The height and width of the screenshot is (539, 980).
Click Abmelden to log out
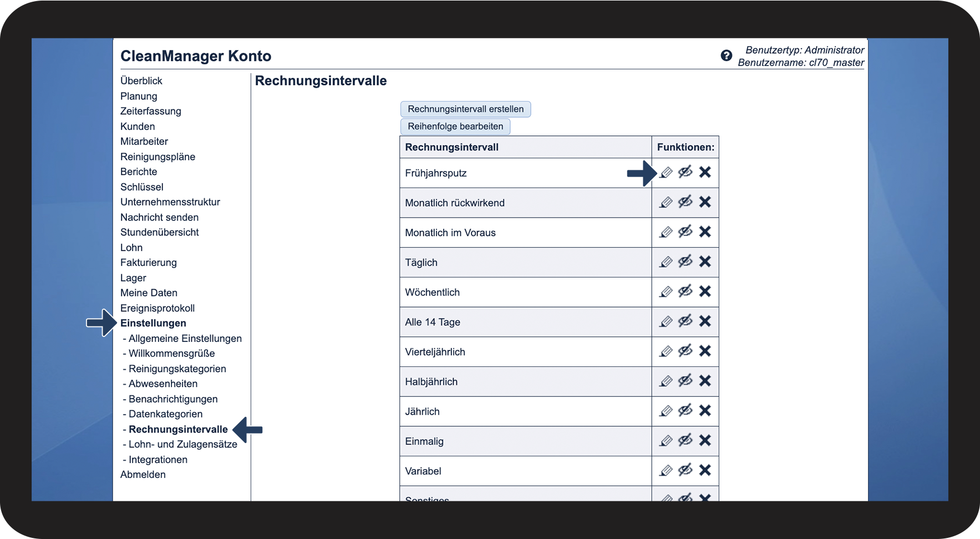pos(143,475)
